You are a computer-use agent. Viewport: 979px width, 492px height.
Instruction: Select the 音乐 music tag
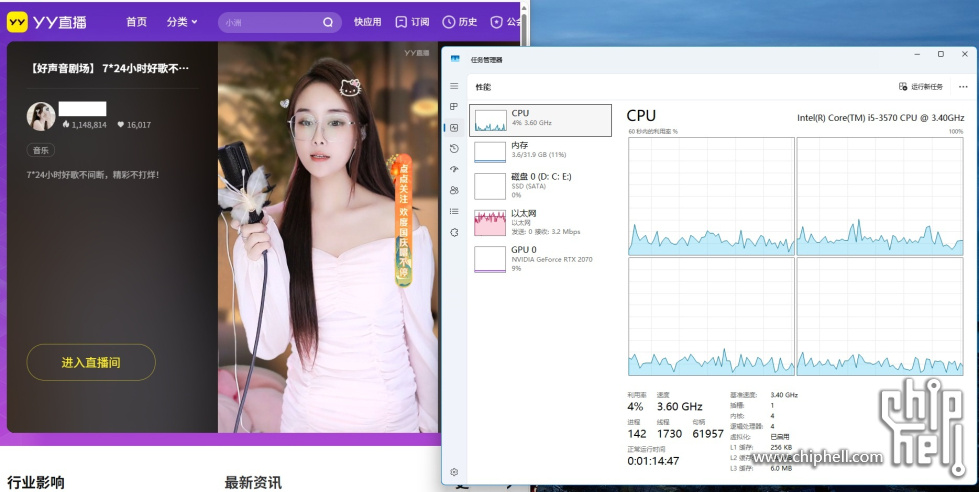[40, 150]
